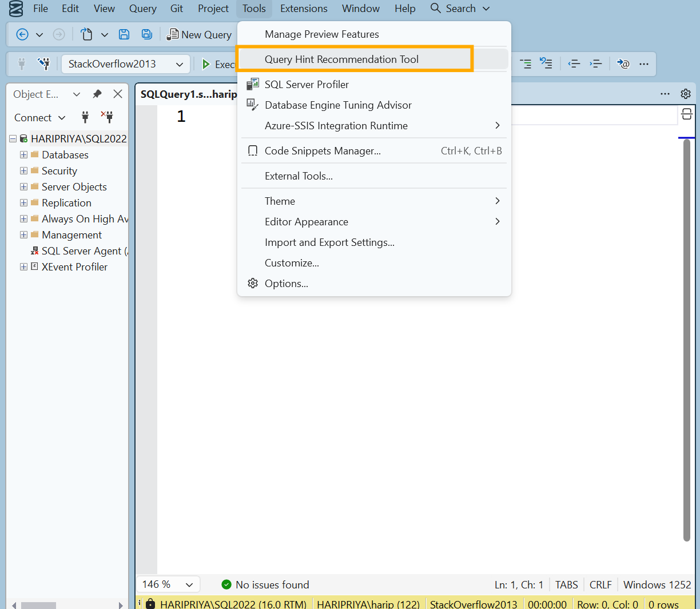
Task: Click the grey Connect plug icon in SQL toolbar
Action: (22, 63)
